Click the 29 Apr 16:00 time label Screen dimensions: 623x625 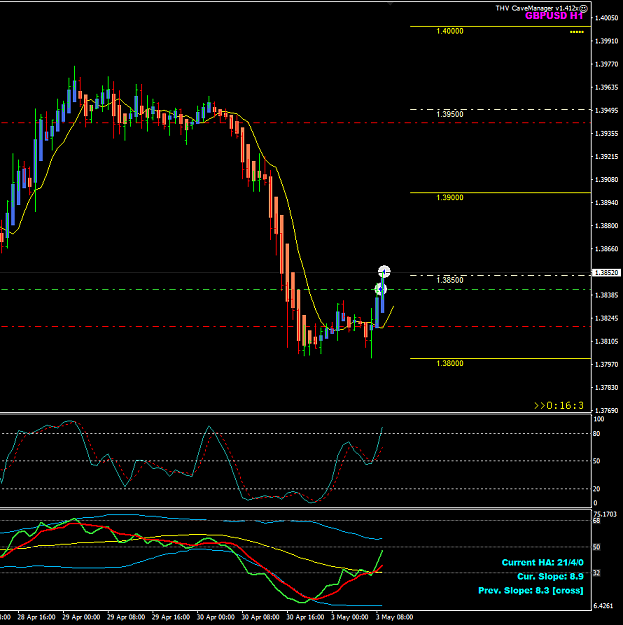171,617
